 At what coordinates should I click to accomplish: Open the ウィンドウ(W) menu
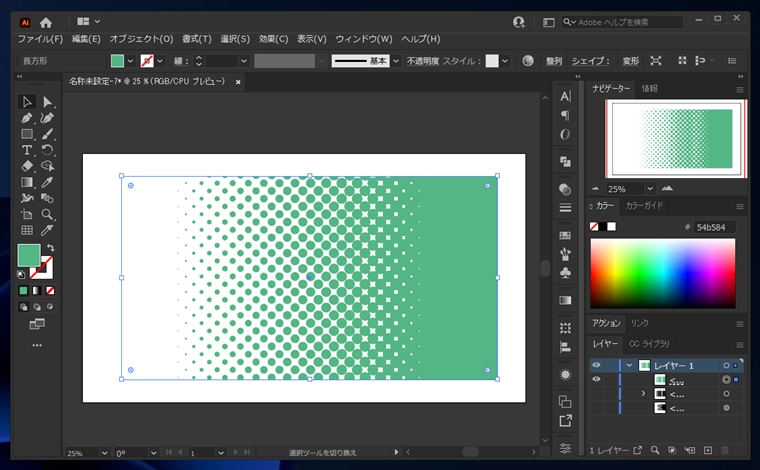pos(364,39)
